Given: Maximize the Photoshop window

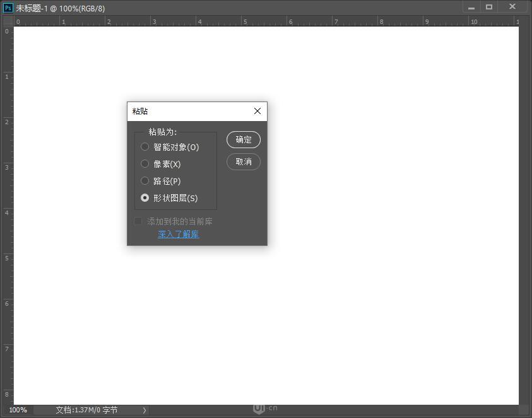Looking at the screenshot, I should [489, 7].
